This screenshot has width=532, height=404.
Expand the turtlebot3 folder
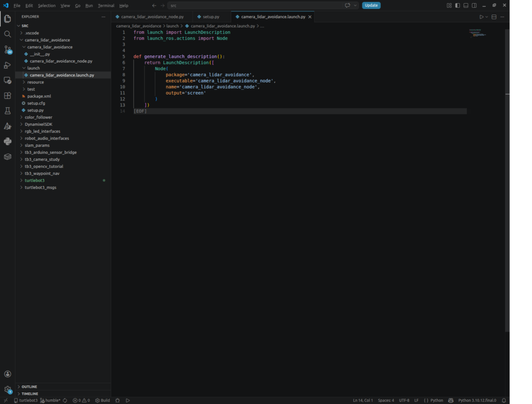[35, 181]
